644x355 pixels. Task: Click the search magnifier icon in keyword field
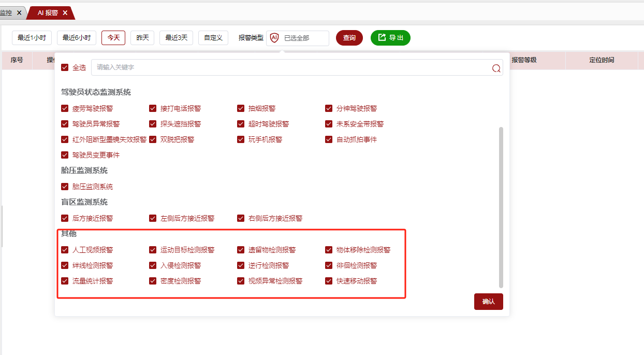point(496,68)
